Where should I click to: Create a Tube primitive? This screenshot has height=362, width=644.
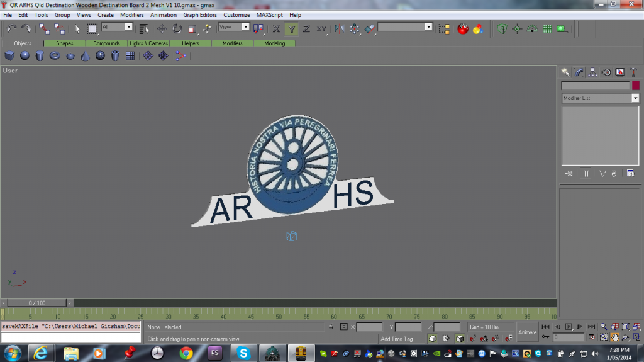[116, 55]
